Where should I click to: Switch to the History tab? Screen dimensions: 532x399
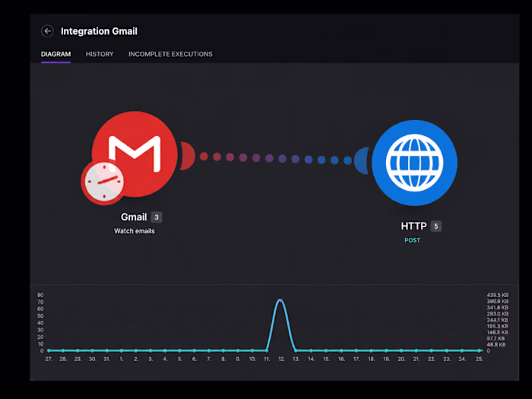click(100, 54)
